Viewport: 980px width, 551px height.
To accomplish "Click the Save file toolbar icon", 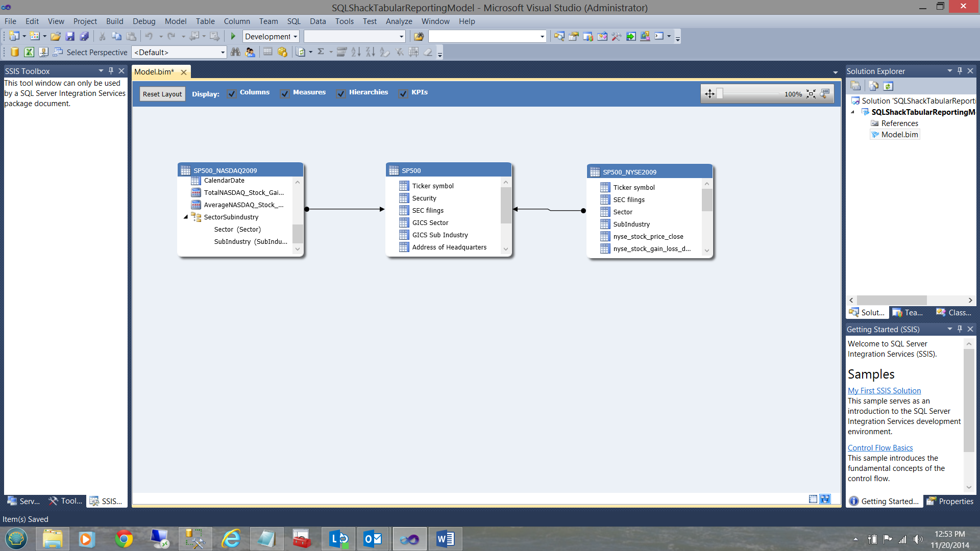I will click(70, 36).
